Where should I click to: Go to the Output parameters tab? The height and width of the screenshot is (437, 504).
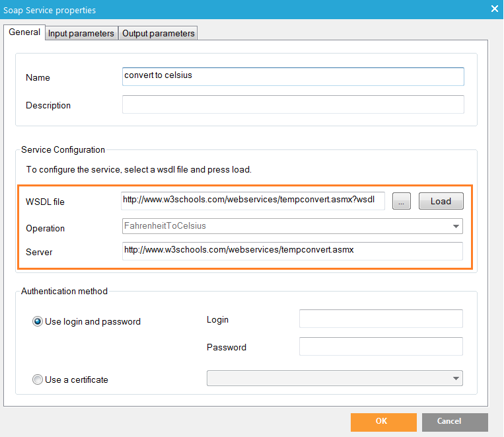tap(159, 34)
